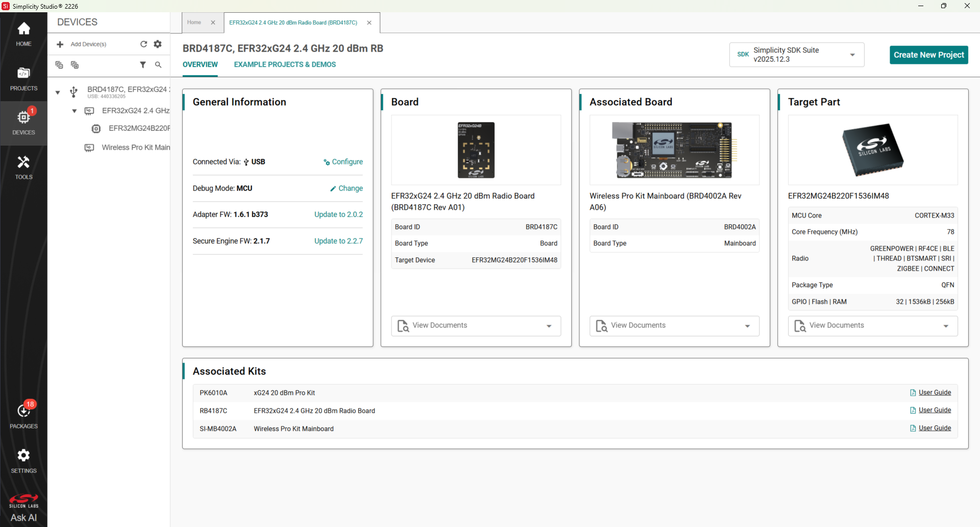980x527 pixels.
Task: Open View Documents in Associated Board card
Action: pos(674,326)
